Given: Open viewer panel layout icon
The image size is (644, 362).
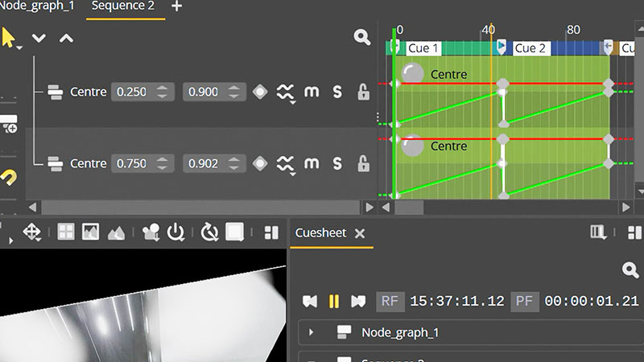Looking at the screenshot, I should pyautogui.click(x=271, y=232).
